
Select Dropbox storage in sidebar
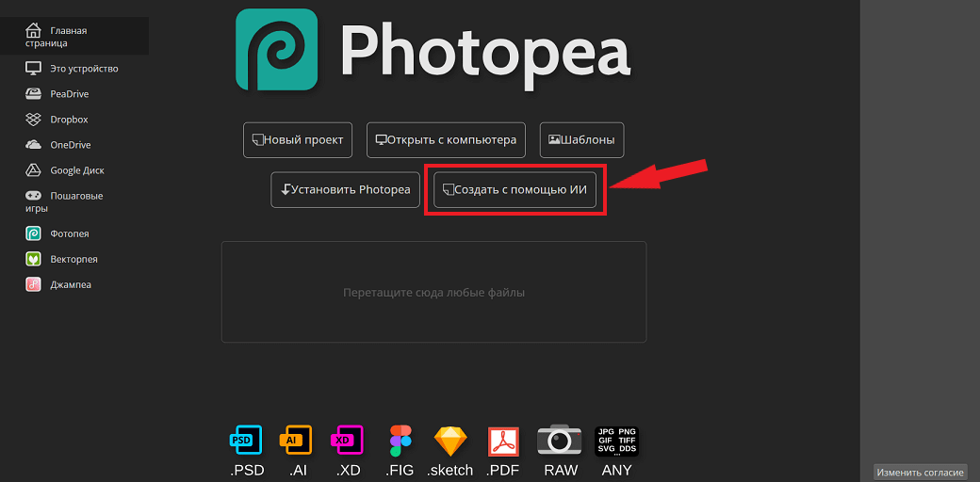[69, 120]
